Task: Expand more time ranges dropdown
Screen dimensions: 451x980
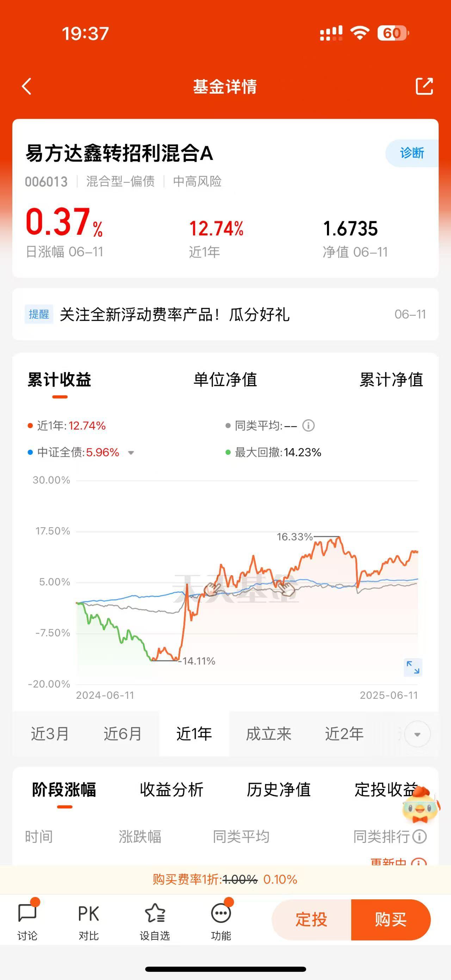Action: coord(417,734)
